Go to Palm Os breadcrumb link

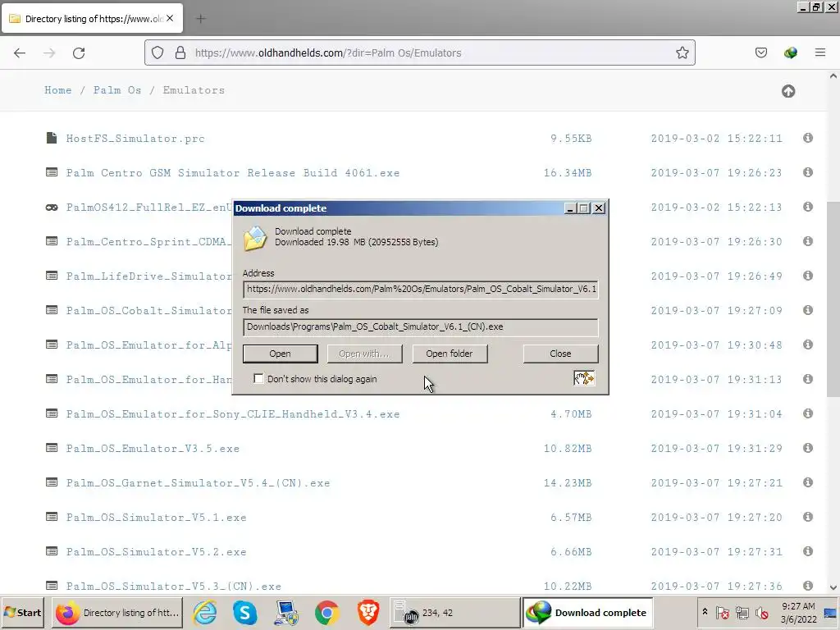[x=117, y=90]
